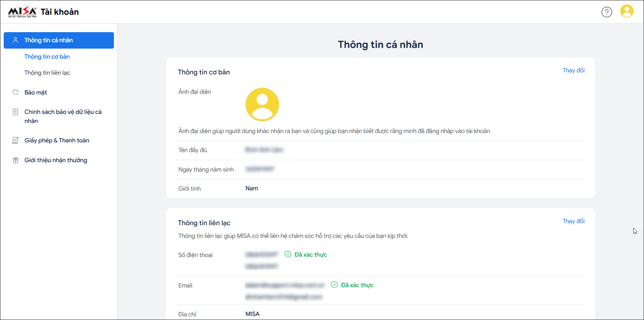Go to Thông tin cơ bản subsection
644x320 pixels.
point(47,57)
